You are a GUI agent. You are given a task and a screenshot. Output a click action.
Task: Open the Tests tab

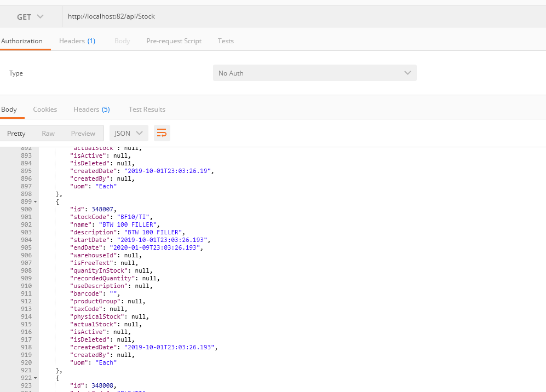click(x=226, y=41)
